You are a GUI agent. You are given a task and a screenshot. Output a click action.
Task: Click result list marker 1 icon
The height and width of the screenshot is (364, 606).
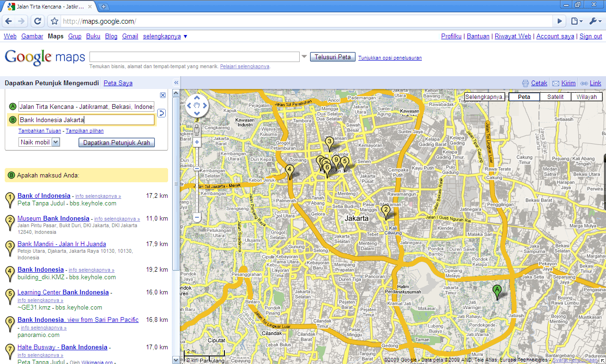pos(10,200)
